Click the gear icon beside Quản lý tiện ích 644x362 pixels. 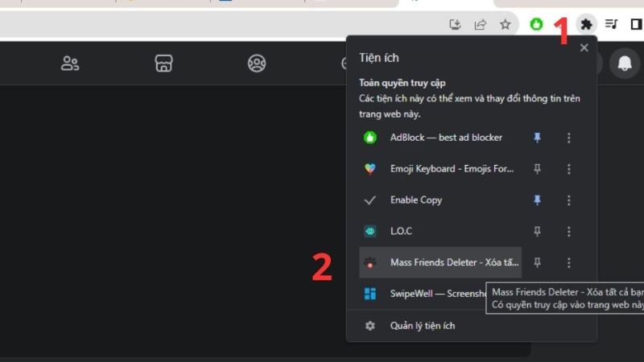coord(370,326)
